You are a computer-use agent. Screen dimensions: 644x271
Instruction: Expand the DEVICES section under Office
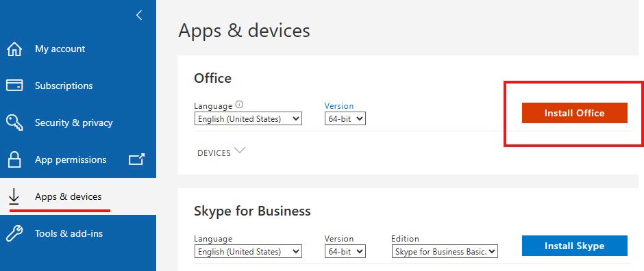click(221, 152)
